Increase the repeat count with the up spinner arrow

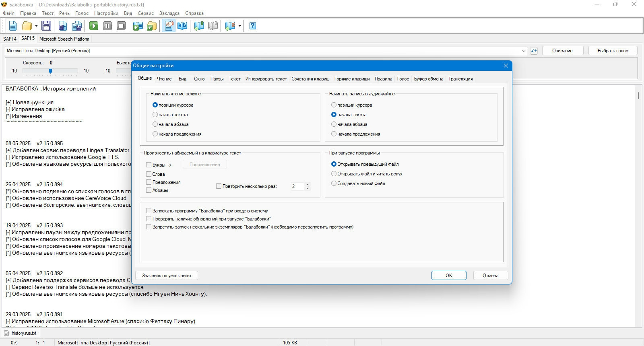[x=308, y=185]
